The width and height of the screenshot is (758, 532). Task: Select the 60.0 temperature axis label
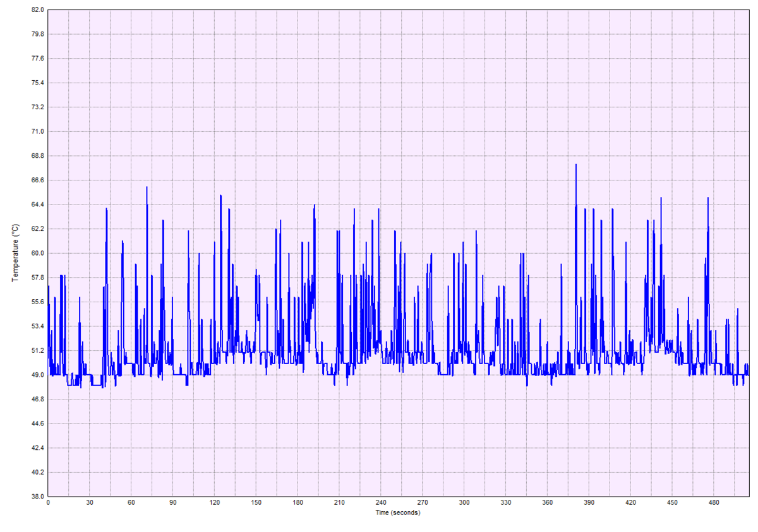(37, 253)
